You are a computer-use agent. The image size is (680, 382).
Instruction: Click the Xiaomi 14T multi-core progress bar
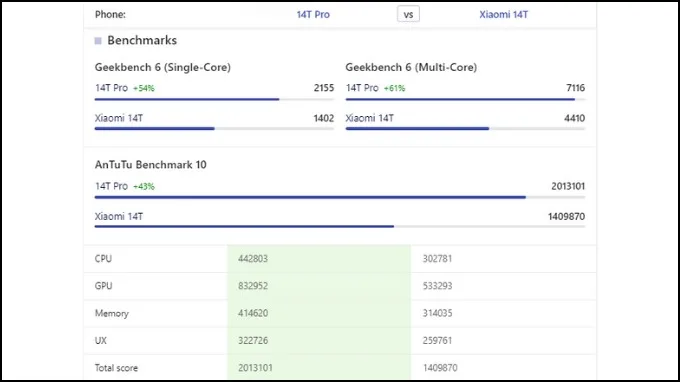tap(465, 128)
